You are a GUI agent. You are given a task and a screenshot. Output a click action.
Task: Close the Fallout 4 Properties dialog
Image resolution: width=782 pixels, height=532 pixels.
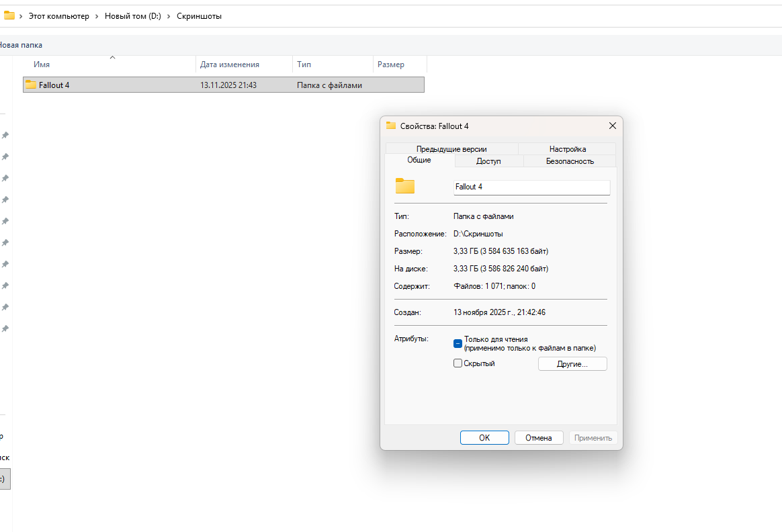click(x=613, y=126)
